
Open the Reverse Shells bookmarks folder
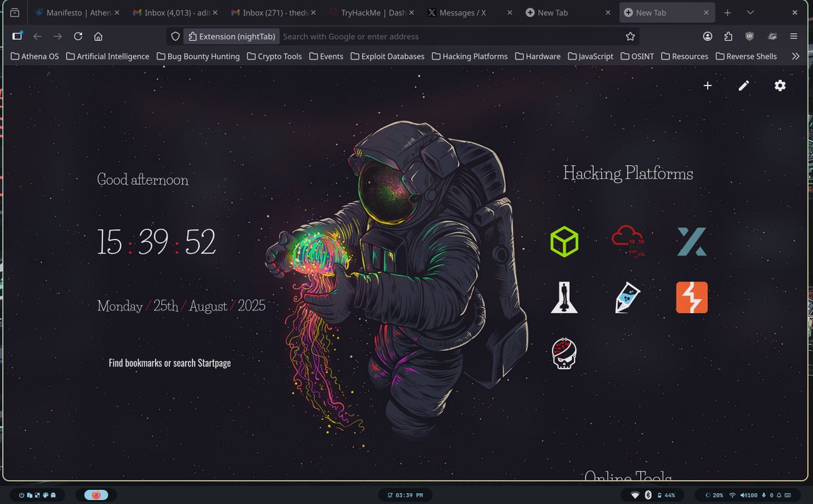pos(746,56)
